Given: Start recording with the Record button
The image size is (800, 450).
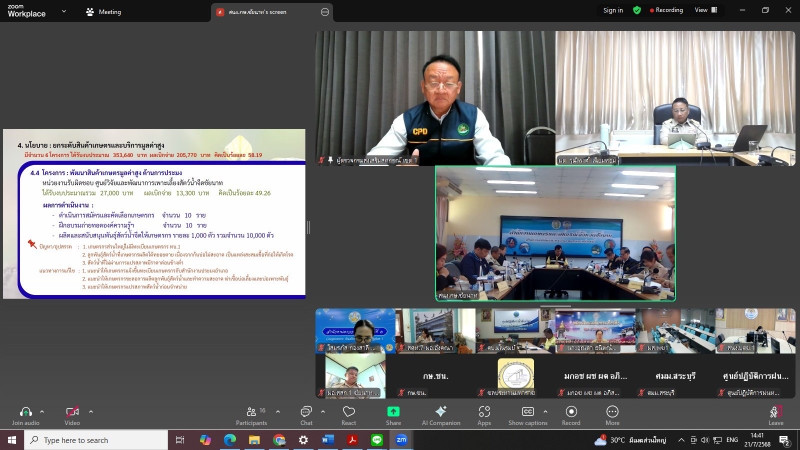Looking at the screenshot, I should click(571, 411).
